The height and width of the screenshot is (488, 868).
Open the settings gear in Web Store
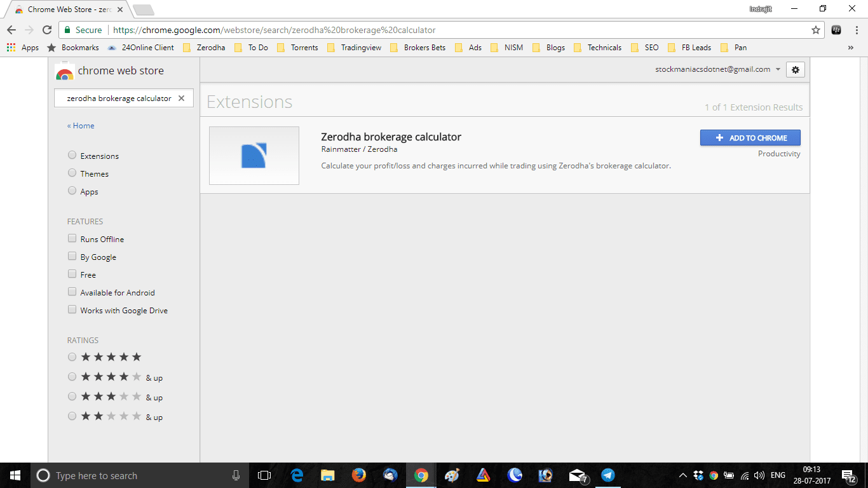pos(796,70)
